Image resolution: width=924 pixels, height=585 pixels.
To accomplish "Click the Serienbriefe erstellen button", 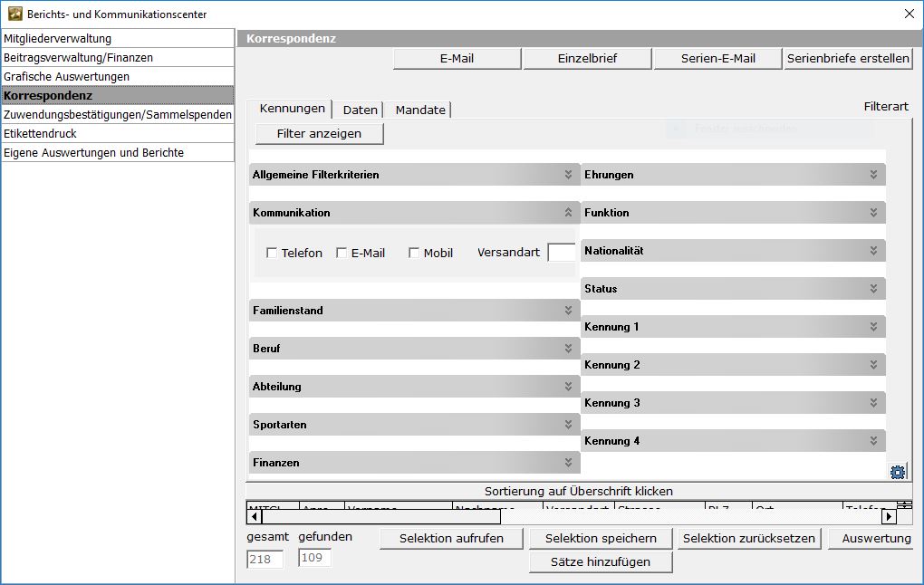I will click(848, 59).
